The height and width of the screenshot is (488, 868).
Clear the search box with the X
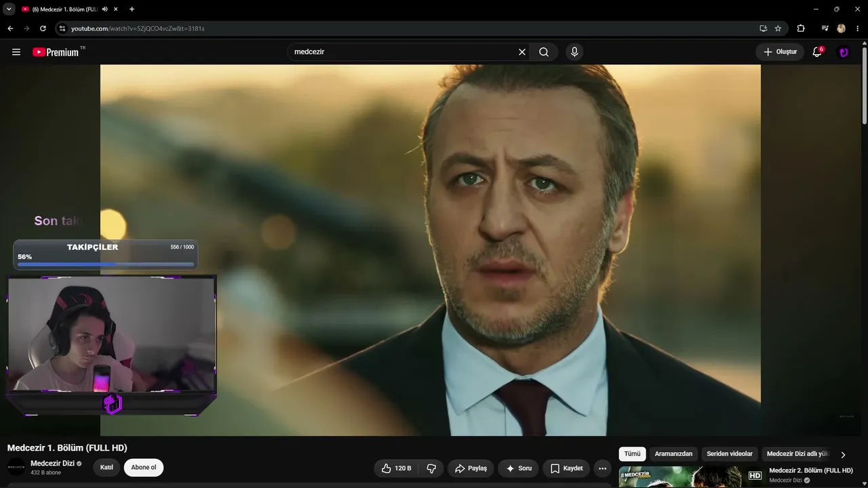point(522,52)
